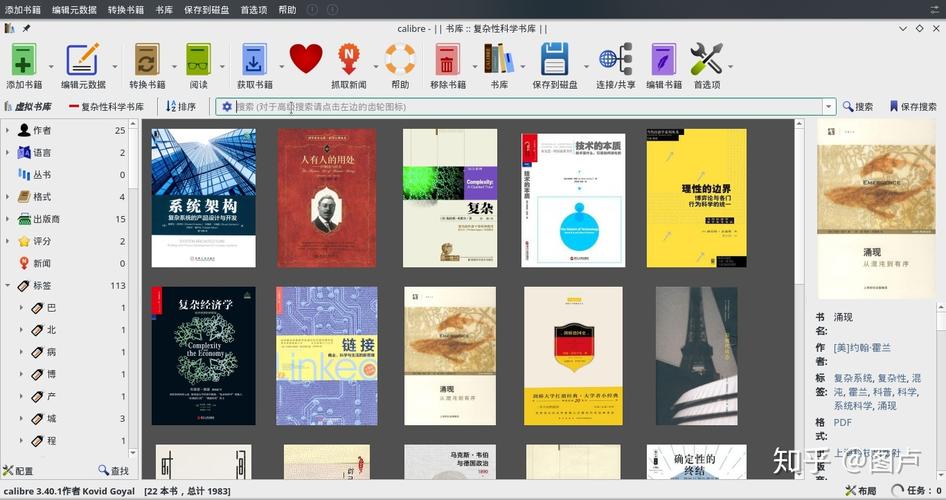Click the Sort (排序) button
Image resolution: width=946 pixels, height=500 pixels.
(181, 107)
